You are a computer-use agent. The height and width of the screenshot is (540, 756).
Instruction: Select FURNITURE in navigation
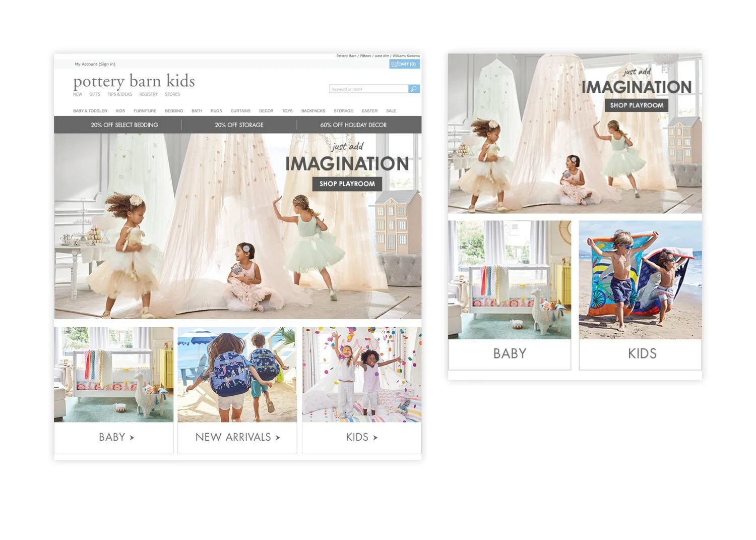tap(145, 111)
